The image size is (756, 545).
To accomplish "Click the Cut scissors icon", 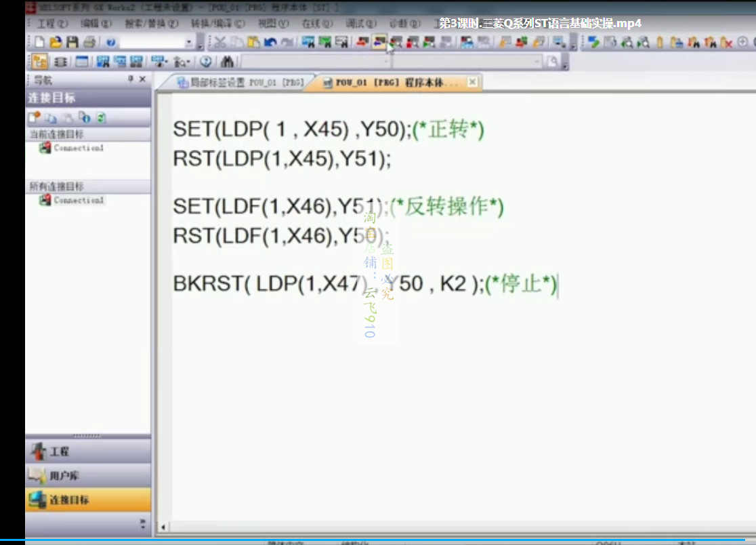I will [220, 43].
